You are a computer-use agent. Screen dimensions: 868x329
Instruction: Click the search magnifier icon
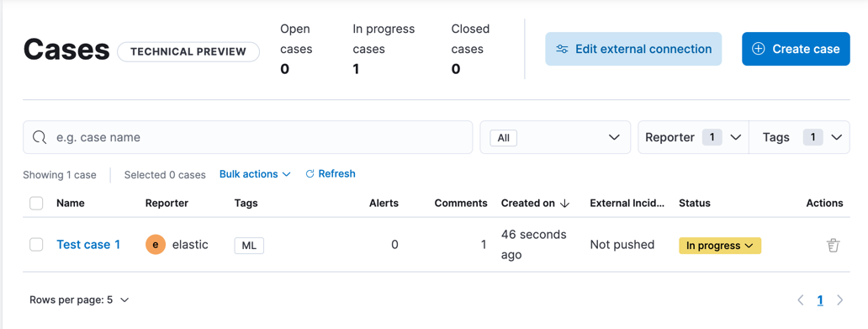point(40,137)
